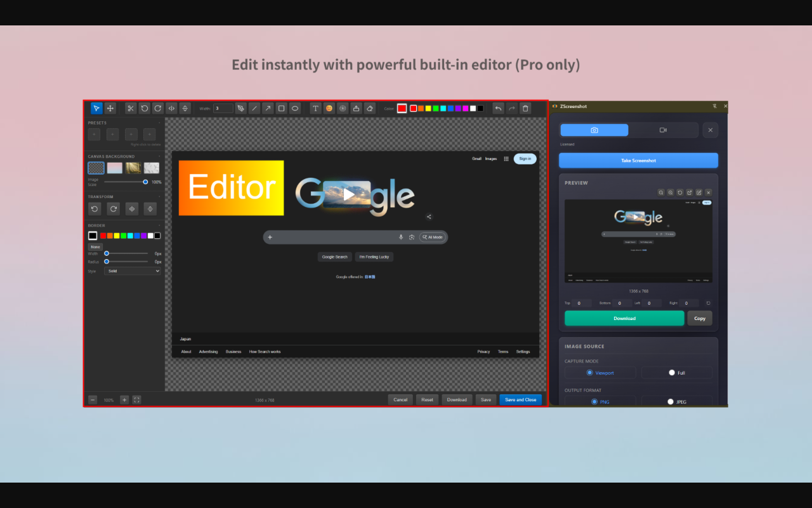
Task: Open the border Style dropdown showing Solid
Action: (x=132, y=271)
